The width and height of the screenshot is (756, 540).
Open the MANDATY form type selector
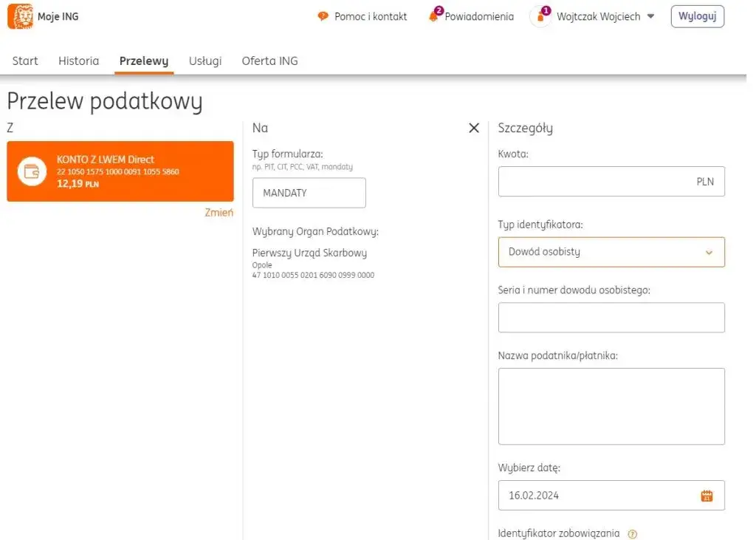coord(309,192)
